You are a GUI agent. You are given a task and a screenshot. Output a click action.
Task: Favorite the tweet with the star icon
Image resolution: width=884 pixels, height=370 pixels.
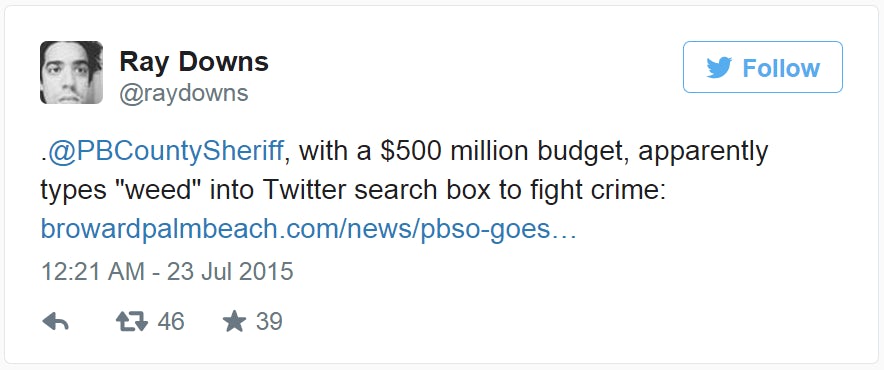coord(235,322)
